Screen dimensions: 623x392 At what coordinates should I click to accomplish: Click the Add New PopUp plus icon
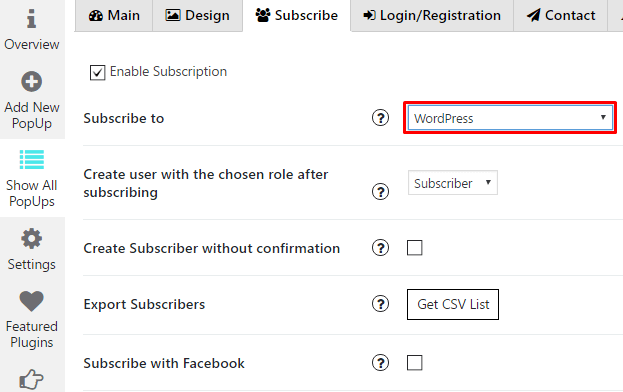31,82
